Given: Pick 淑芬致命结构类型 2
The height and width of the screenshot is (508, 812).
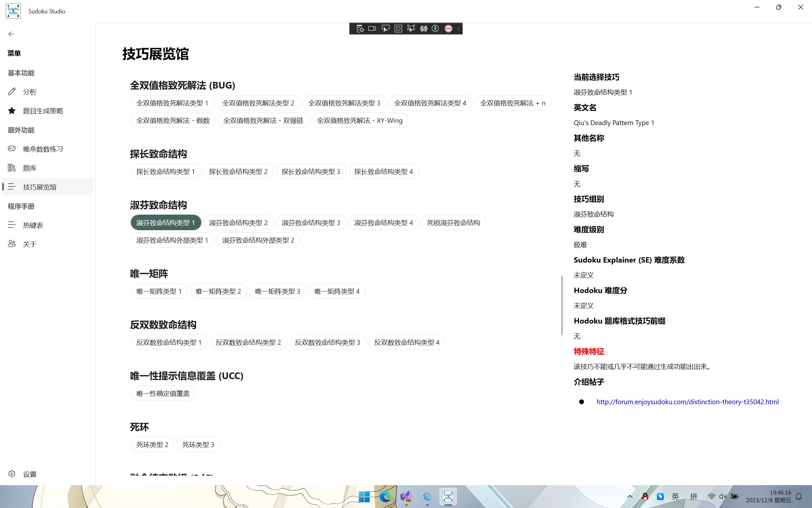Looking at the screenshot, I should (239, 223).
